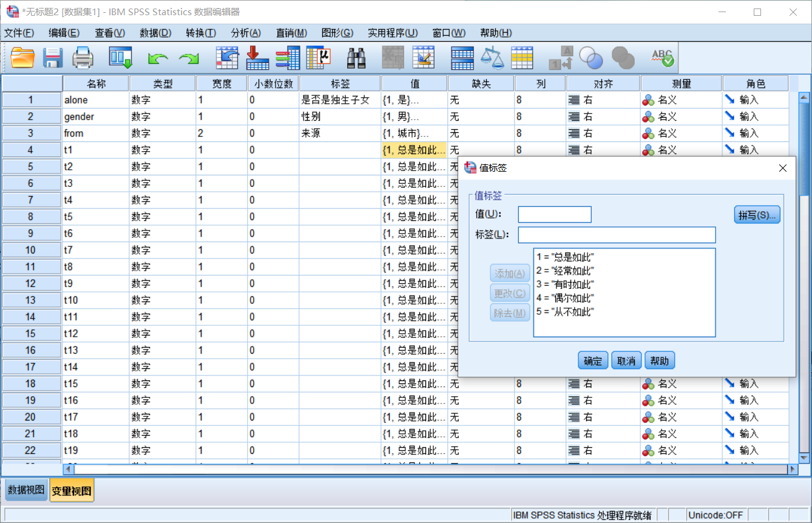Click the {1, 城市}... value cell
The width and height of the screenshot is (812, 523).
tap(414, 133)
